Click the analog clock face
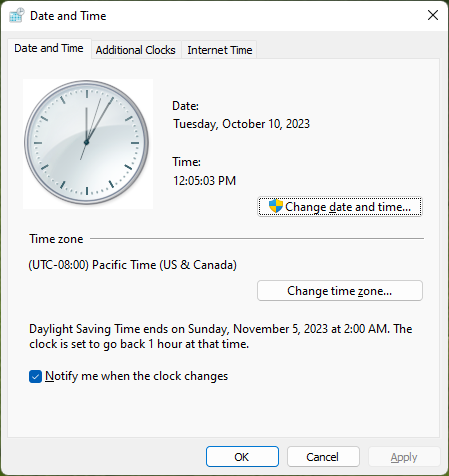449x476 pixels. [87, 142]
